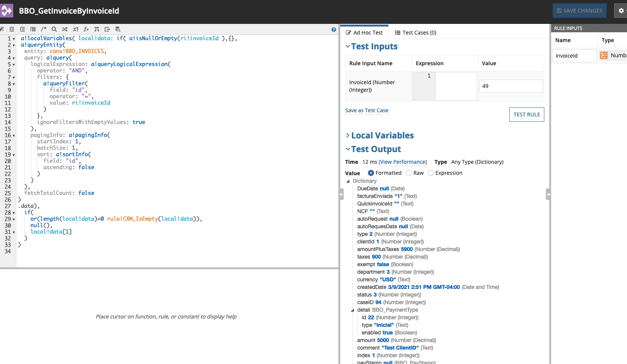Select Expression value view
Screen dimensions: 627x364
pos(431,173)
